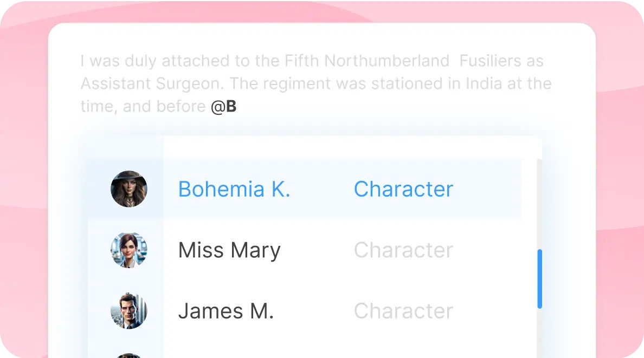Click the Character label next to Miss Mary
Viewport: 644px width, 358px height.
coord(403,250)
